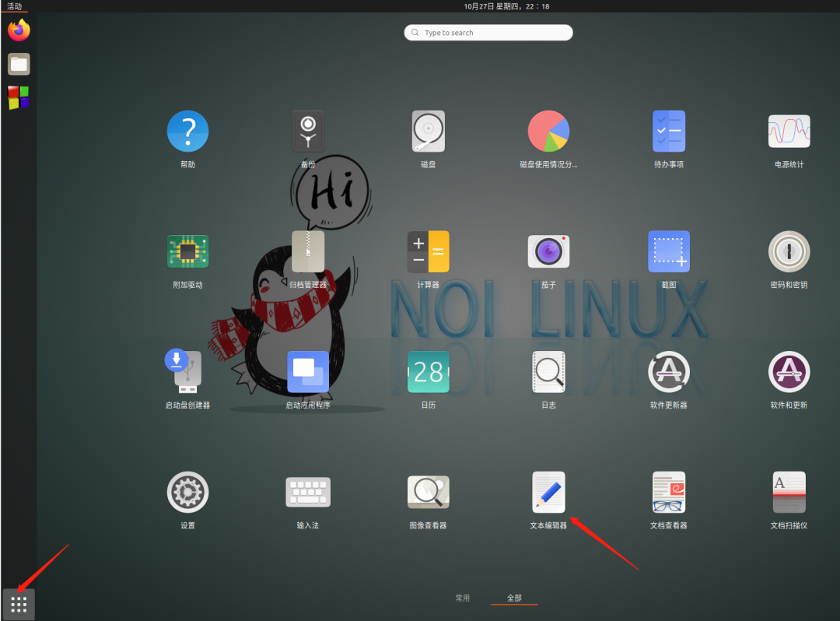Launch 茄子 Cheese camera app
Viewport: 840px width, 621px height.
[548, 251]
